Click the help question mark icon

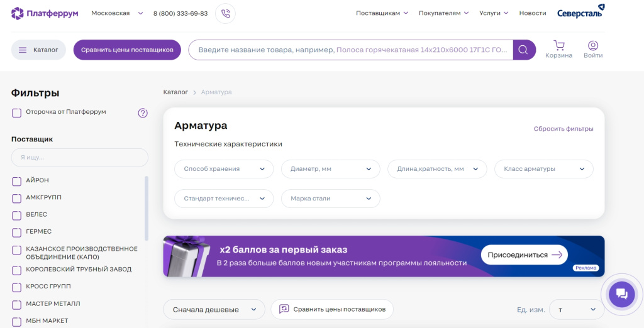pos(143,113)
